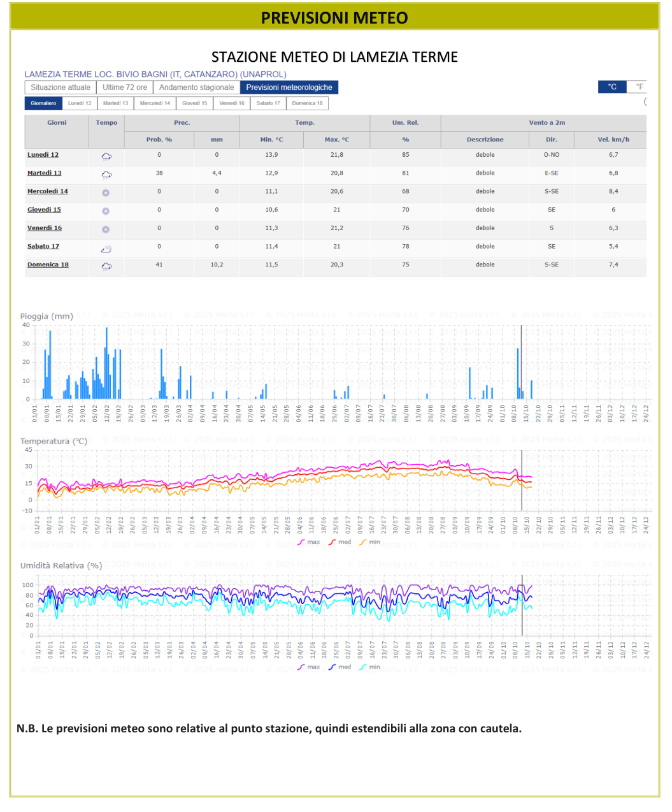Follow the Sabato 17 link in the table
The width and height of the screenshot is (672, 812).
point(43,247)
